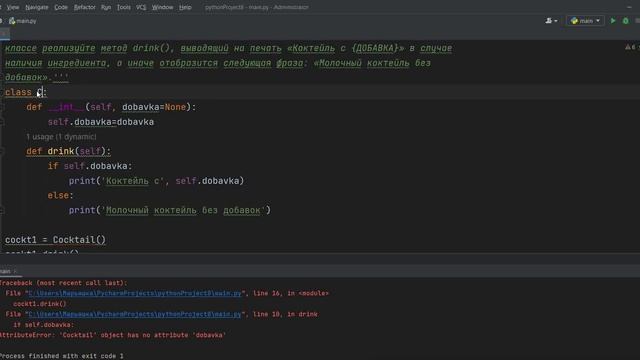Screen dimensions: 640x360
Task: Click the 'else:' line in editor
Action: pyautogui.click(x=60, y=196)
